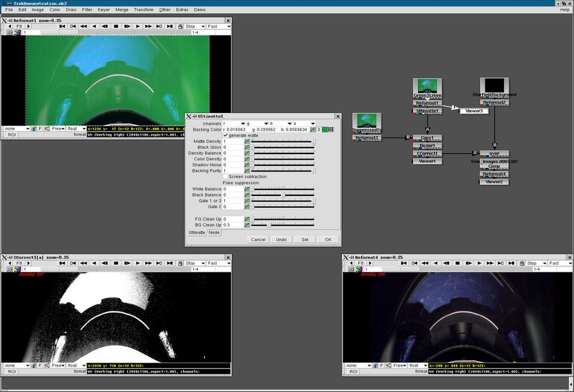Screen dimensions: 574x392
Task: Click the Undo button in Ultimatte1 dialog
Action: [x=281, y=239]
